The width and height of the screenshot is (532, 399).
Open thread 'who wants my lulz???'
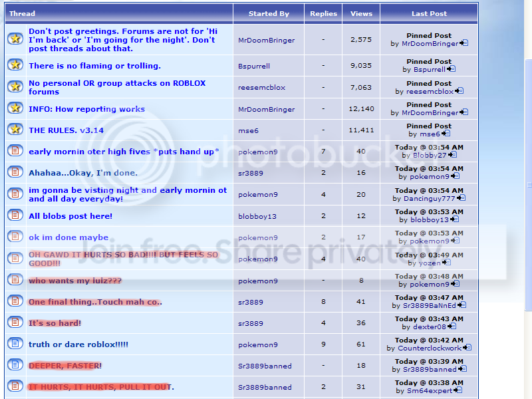click(x=75, y=281)
